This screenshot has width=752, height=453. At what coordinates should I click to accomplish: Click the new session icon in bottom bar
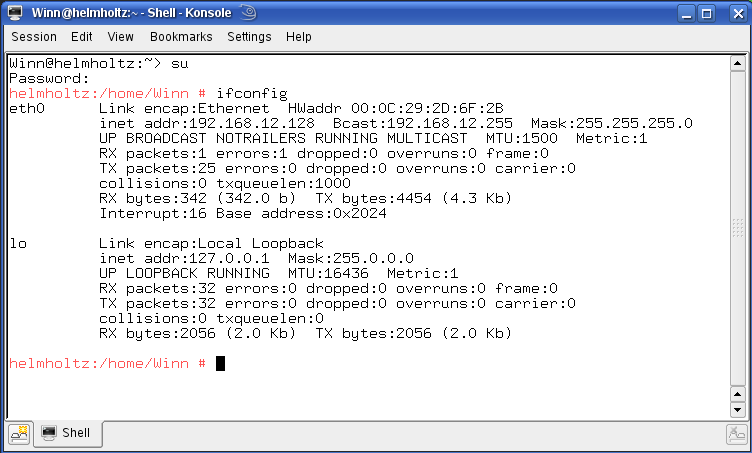point(20,434)
